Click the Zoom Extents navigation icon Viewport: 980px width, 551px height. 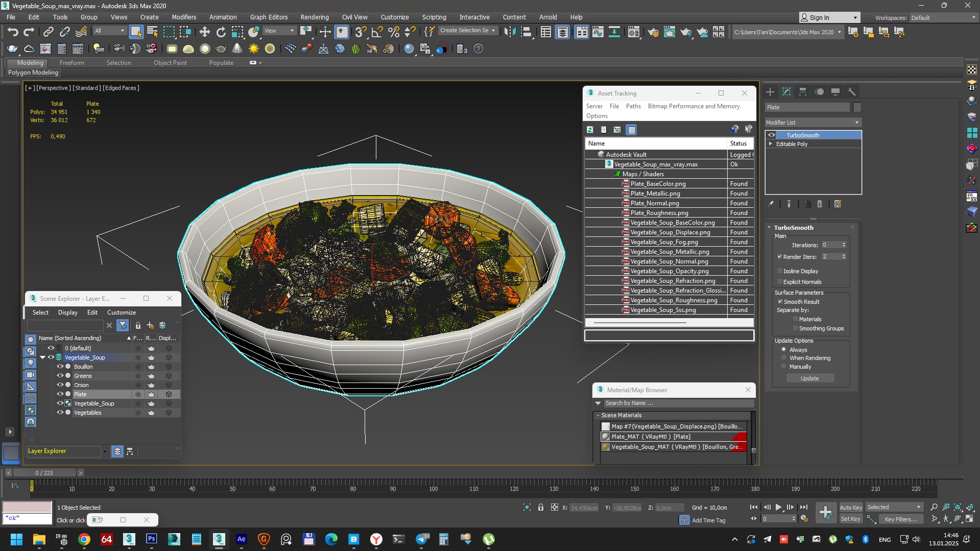958,507
